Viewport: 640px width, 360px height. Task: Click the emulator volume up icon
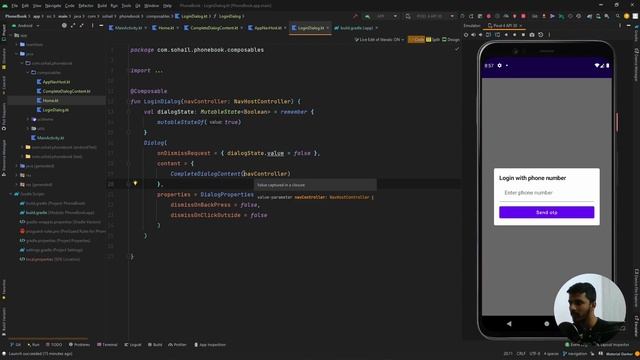point(473,35)
